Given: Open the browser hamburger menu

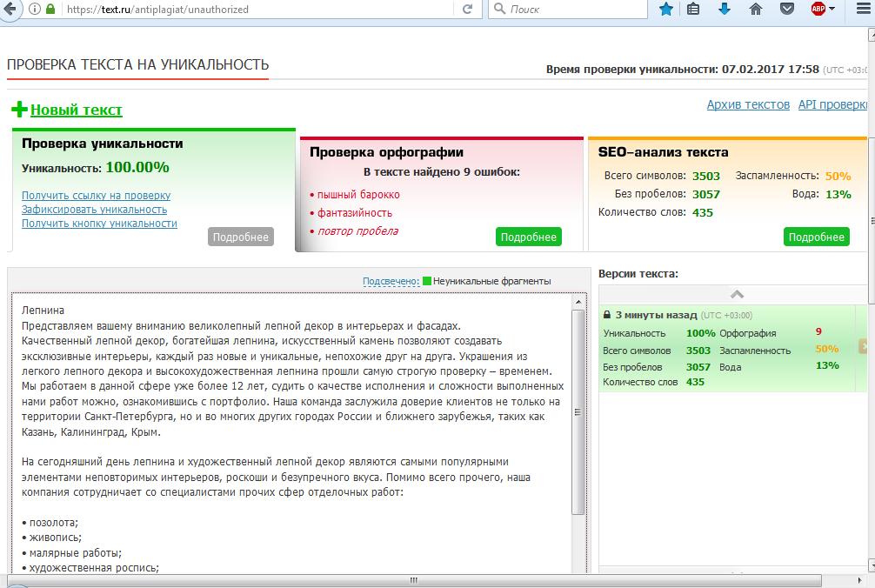Looking at the screenshot, I should coord(864,9).
